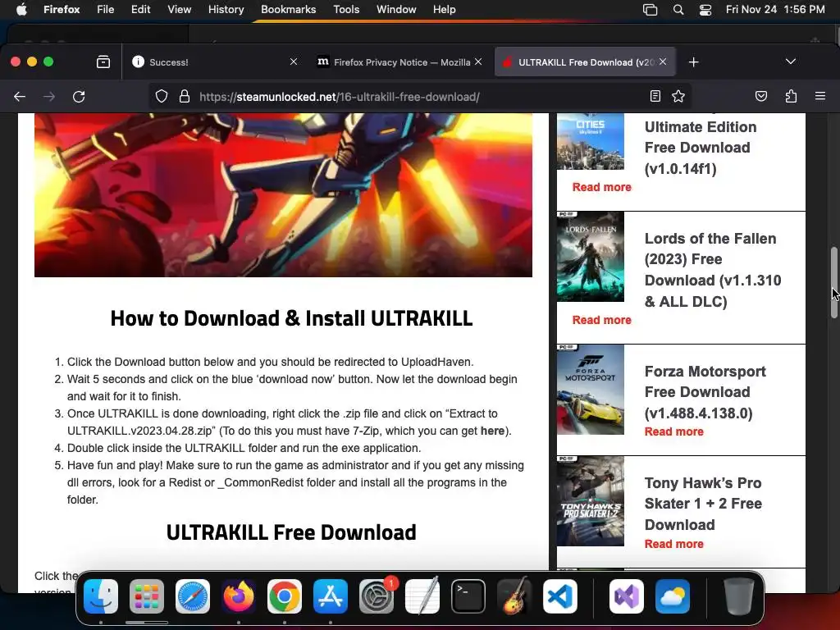The width and height of the screenshot is (840, 630).
Task: Open the Tools menu
Action: point(346,10)
